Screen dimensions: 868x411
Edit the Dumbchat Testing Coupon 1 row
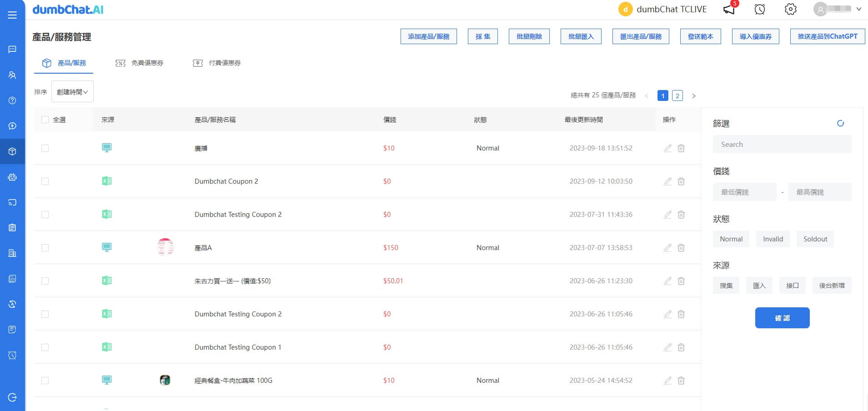pyautogui.click(x=667, y=347)
